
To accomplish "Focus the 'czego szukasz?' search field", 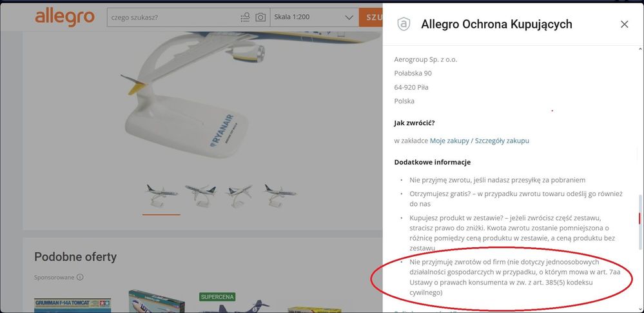I will point(173,17).
